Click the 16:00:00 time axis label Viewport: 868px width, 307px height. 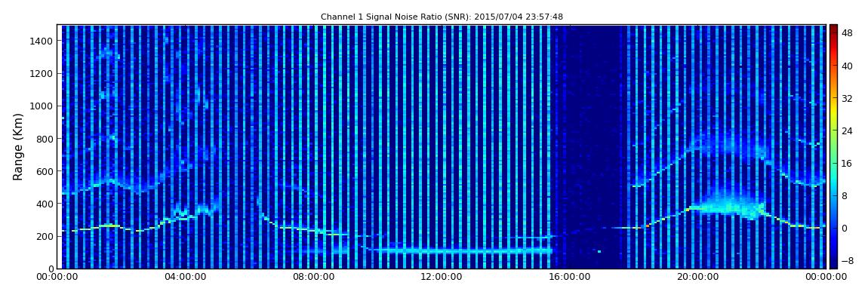point(569,277)
